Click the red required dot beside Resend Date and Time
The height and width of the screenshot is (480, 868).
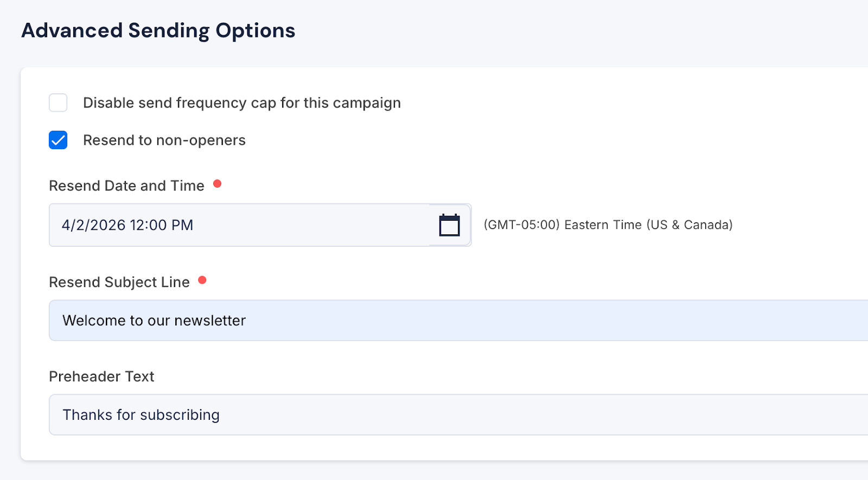pyautogui.click(x=217, y=184)
